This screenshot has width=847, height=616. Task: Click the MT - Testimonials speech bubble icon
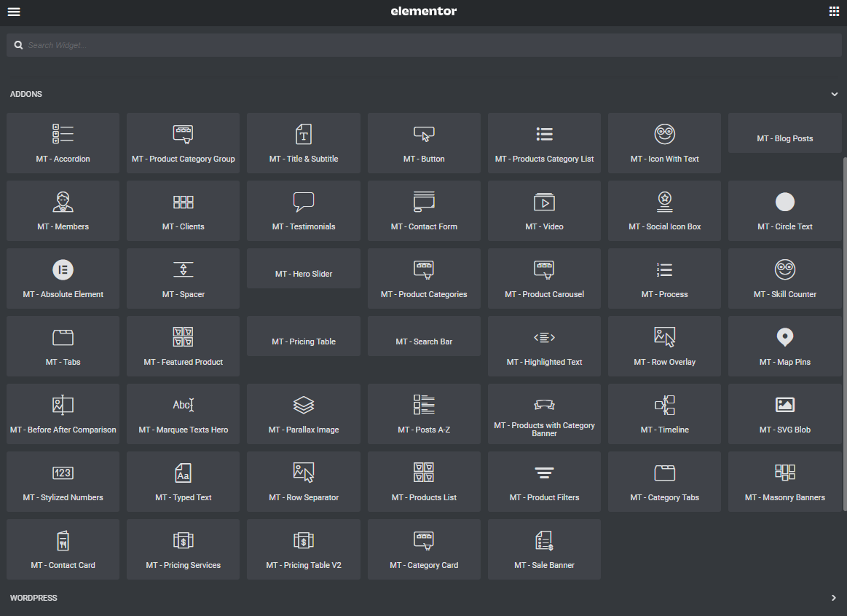pyautogui.click(x=304, y=202)
